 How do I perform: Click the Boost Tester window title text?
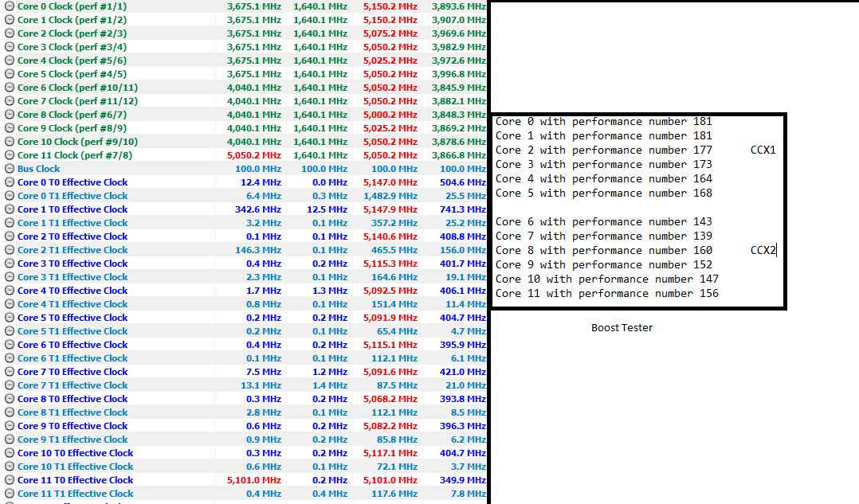pyautogui.click(x=622, y=327)
